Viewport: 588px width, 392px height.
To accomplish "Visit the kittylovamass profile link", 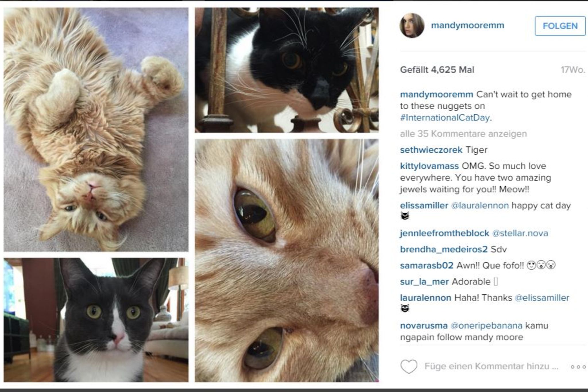I will [x=429, y=166].
